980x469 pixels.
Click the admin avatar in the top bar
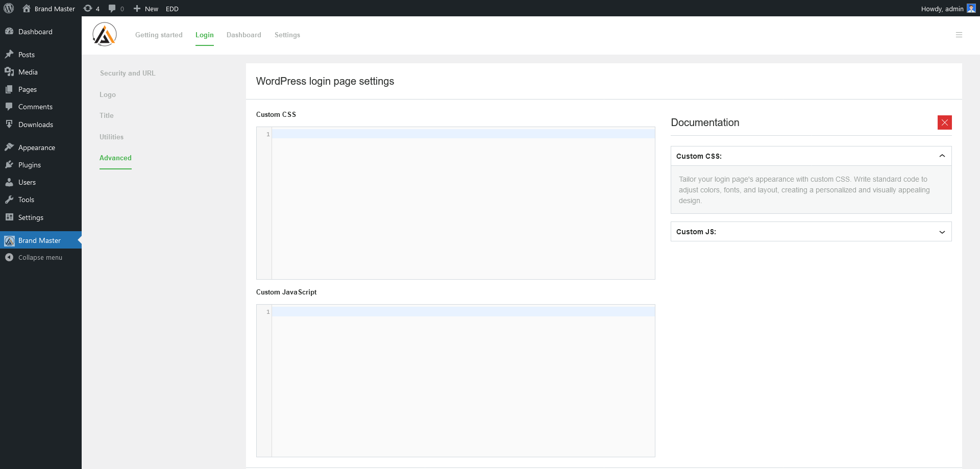click(971, 8)
